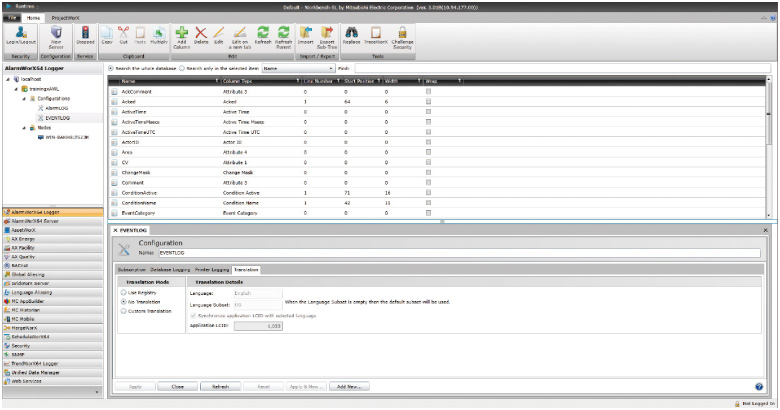Image resolution: width=780 pixels, height=410 pixels.
Task: Toggle Wrap checkbox for ConditionActive row
Action: click(428, 193)
